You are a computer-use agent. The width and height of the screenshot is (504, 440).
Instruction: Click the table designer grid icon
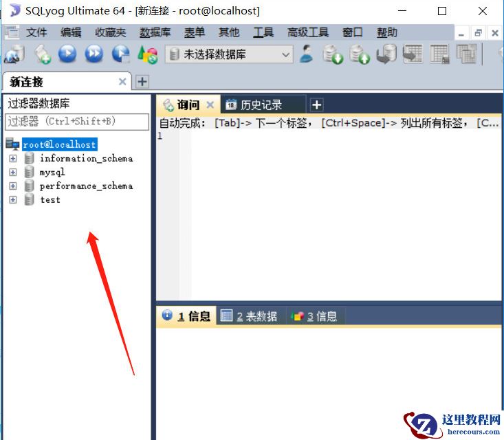click(x=439, y=54)
